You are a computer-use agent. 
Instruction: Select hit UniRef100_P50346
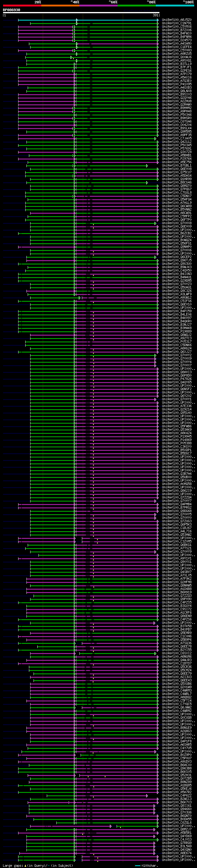pyautogui.click(x=177, y=115)
